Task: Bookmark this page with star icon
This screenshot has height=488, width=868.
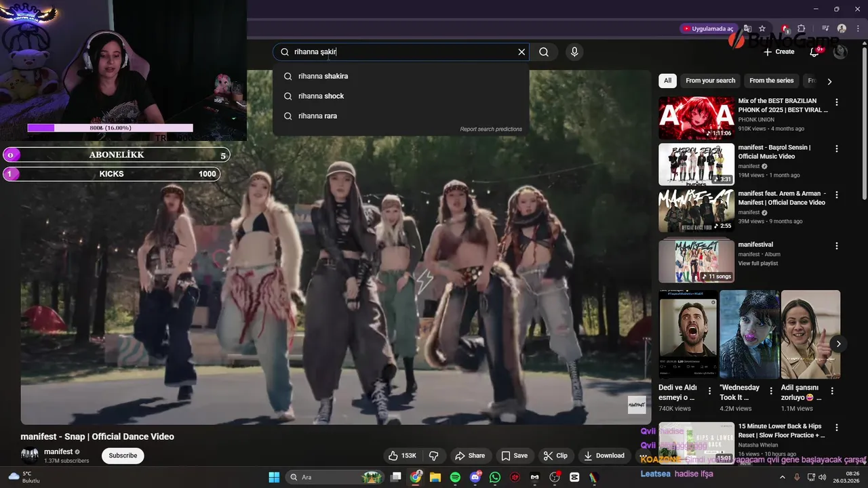Action: tap(762, 28)
